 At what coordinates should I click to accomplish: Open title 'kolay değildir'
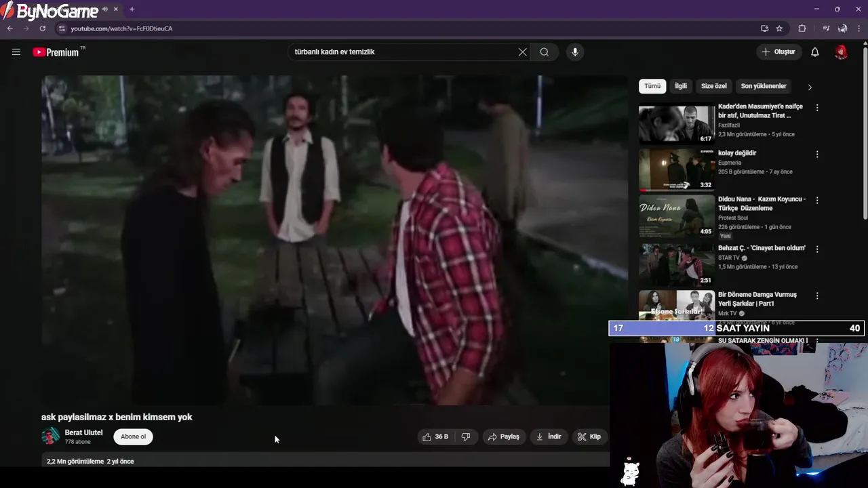tap(737, 153)
